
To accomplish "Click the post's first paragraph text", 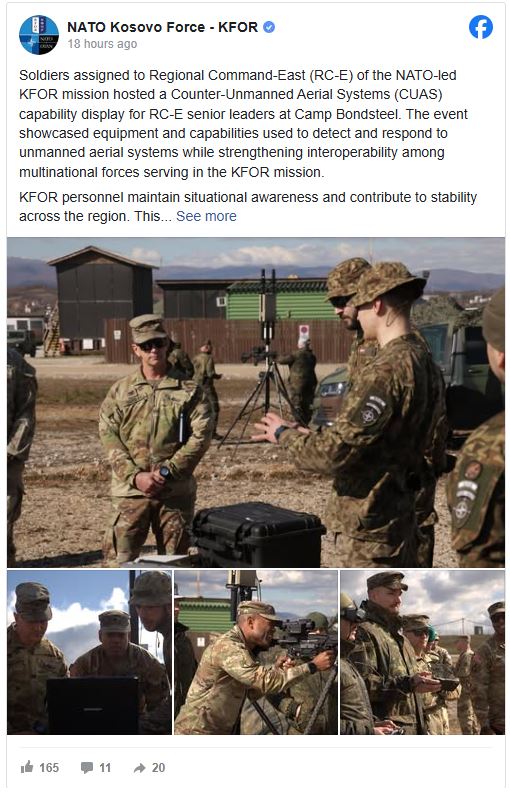I will coord(244,124).
